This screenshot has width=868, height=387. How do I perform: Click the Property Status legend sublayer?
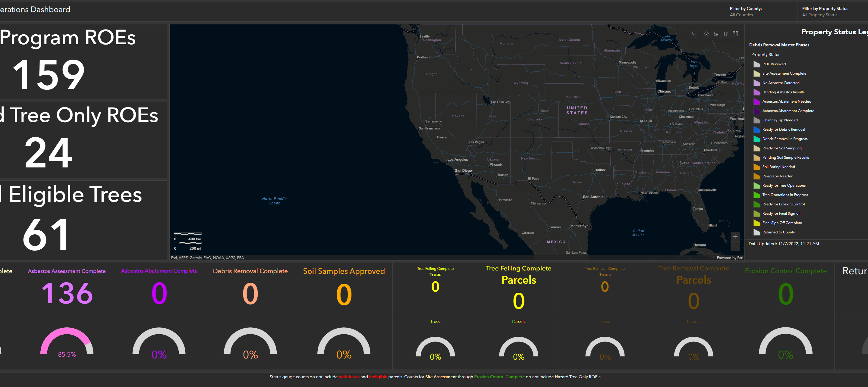click(766, 55)
